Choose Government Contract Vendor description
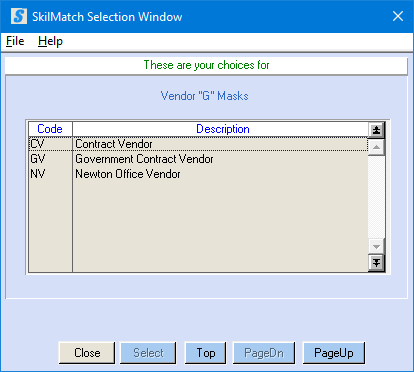The width and height of the screenshot is (414, 372). [x=144, y=159]
